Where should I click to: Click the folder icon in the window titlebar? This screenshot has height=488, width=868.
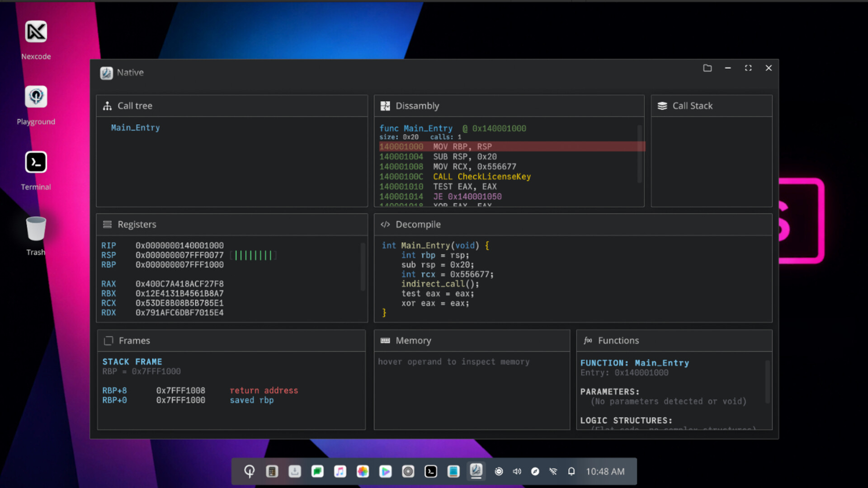tap(708, 68)
